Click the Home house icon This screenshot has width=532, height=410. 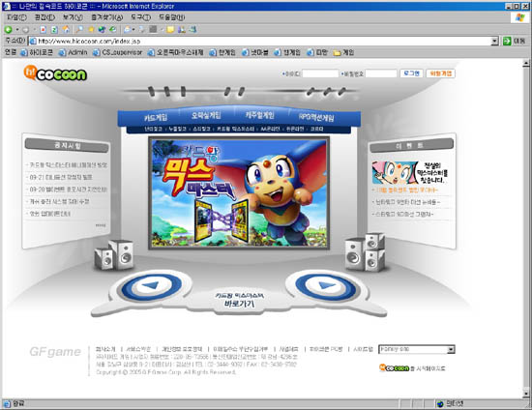tap(66, 30)
